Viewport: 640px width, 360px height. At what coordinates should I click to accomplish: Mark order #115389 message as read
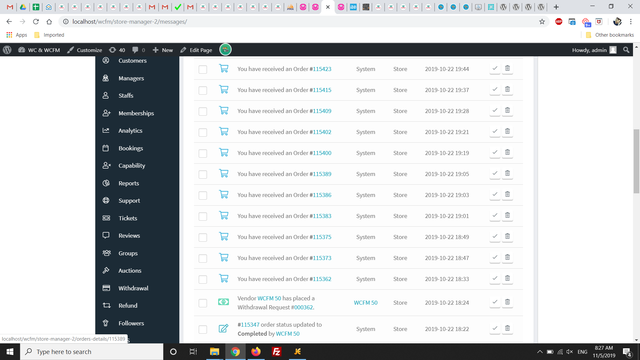coord(495,173)
